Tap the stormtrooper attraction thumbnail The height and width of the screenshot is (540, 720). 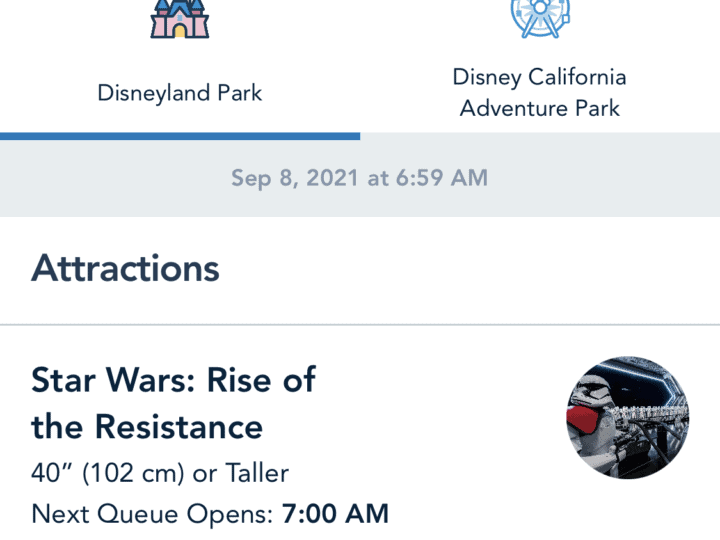click(628, 417)
